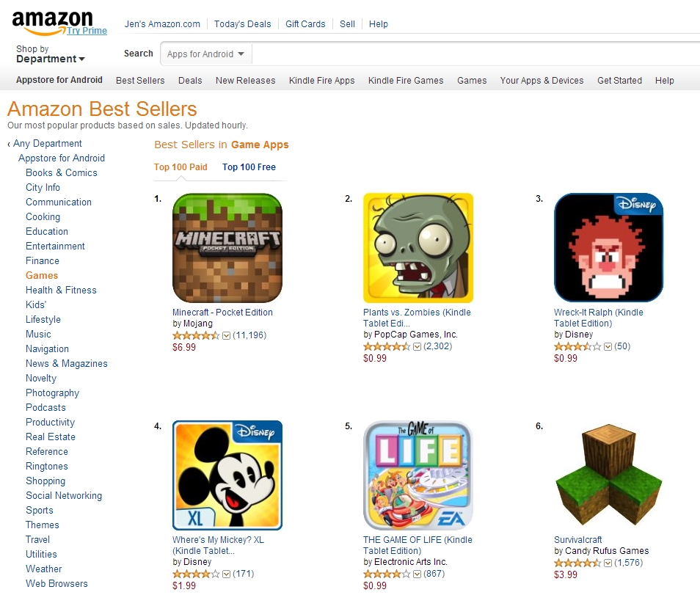Click into the search text field
This screenshot has height=595, width=700.
pyautogui.click(x=476, y=54)
